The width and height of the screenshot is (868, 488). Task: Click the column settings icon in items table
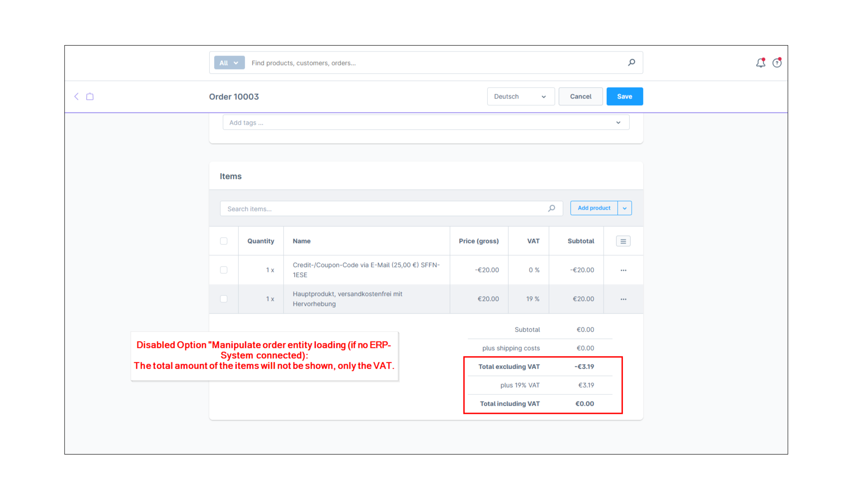(x=623, y=241)
